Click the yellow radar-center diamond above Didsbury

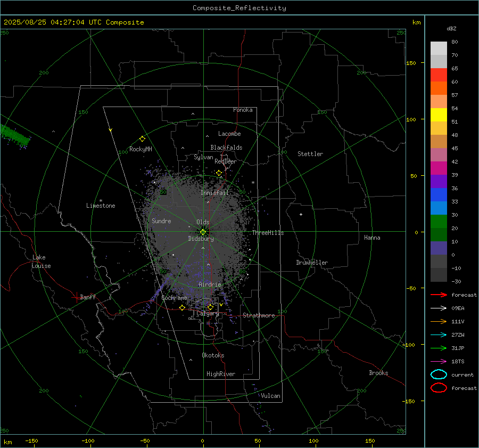click(x=203, y=232)
